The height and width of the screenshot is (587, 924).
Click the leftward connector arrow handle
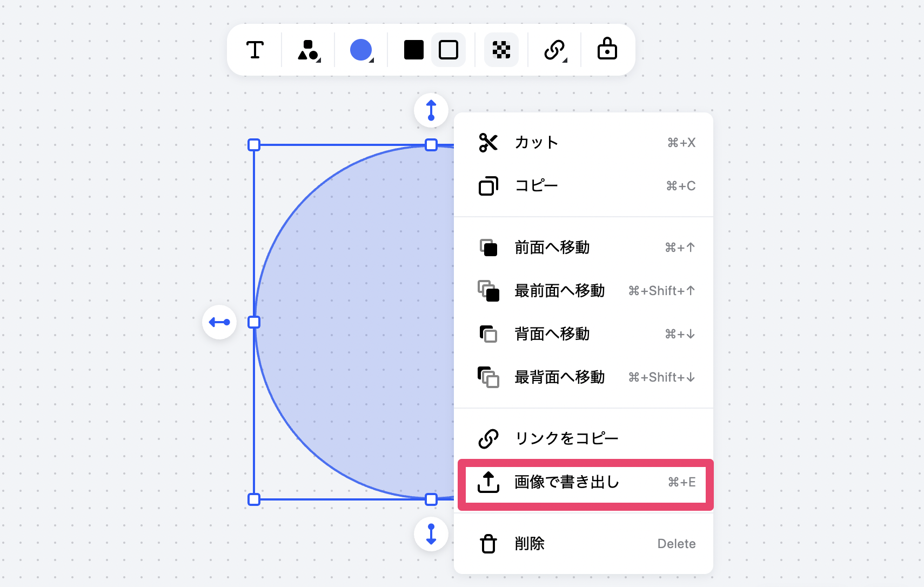coord(219,322)
